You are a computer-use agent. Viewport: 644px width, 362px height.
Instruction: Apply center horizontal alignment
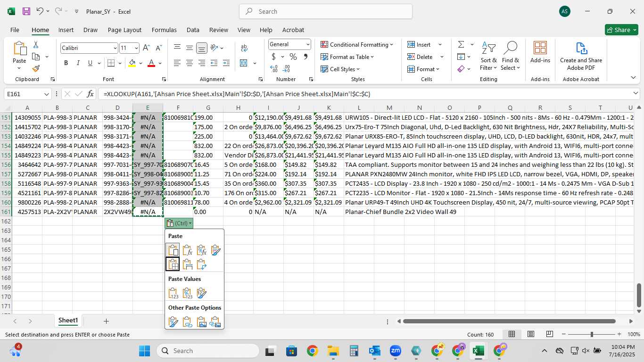tap(190, 63)
